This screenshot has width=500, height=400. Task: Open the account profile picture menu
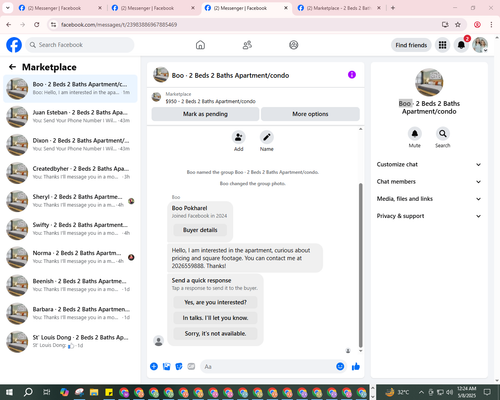tap(480, 45)
